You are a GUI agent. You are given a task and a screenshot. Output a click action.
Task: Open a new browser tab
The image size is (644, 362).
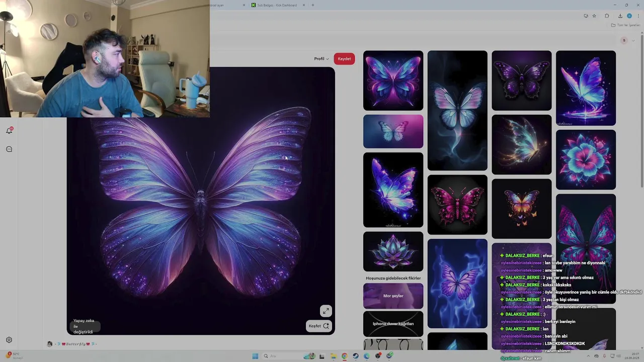312,5
